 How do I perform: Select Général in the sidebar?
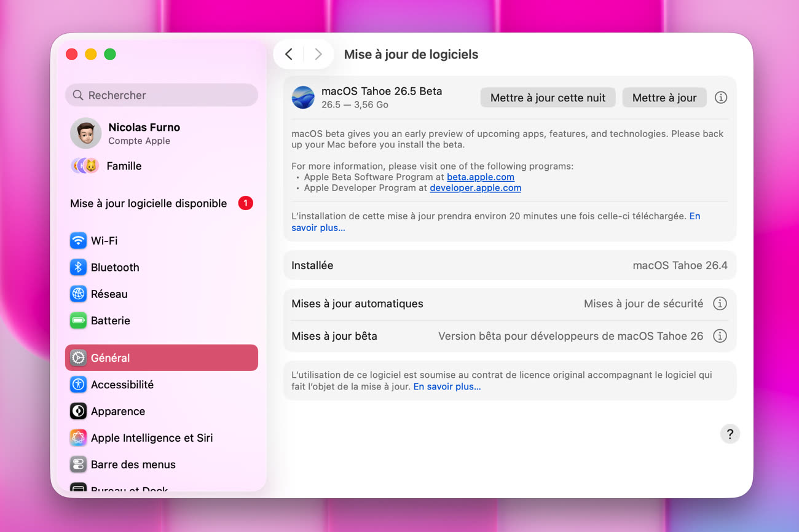point(161,358)
